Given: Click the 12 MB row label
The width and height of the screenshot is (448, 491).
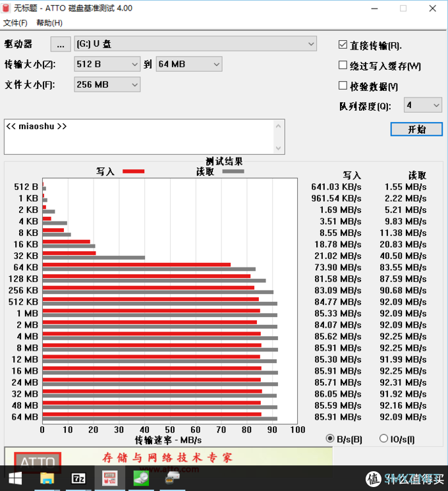Looking at the screenshot, I should coord(25,359).
